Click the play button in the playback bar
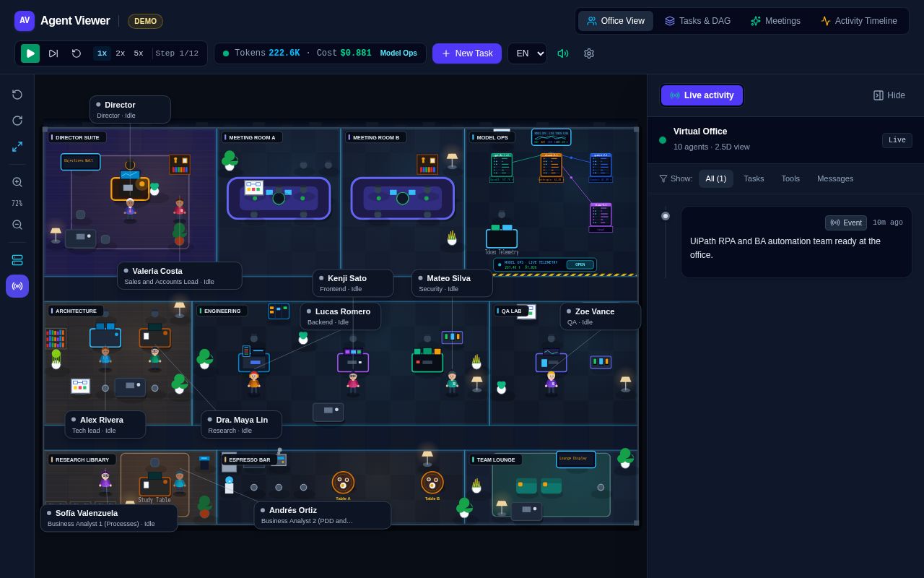Screen dimensions: 924x578 30,53
